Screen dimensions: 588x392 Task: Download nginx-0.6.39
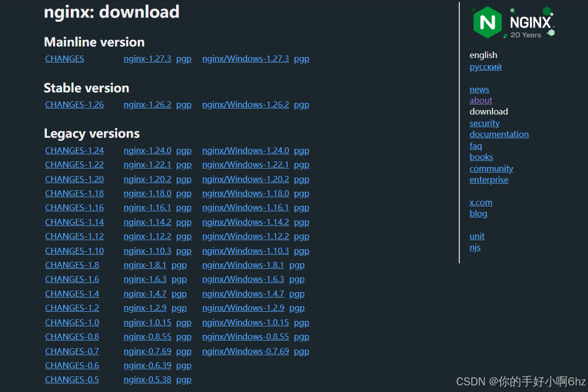(x=147, y=365)
